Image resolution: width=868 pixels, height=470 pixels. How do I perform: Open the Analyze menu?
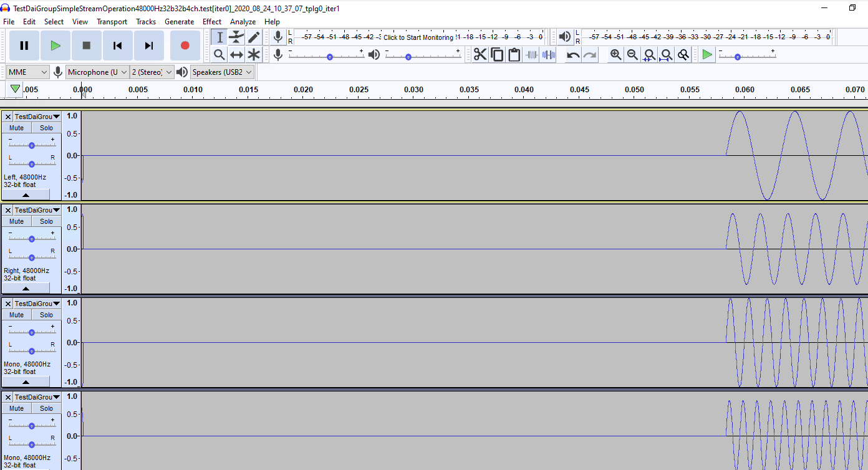243,22
